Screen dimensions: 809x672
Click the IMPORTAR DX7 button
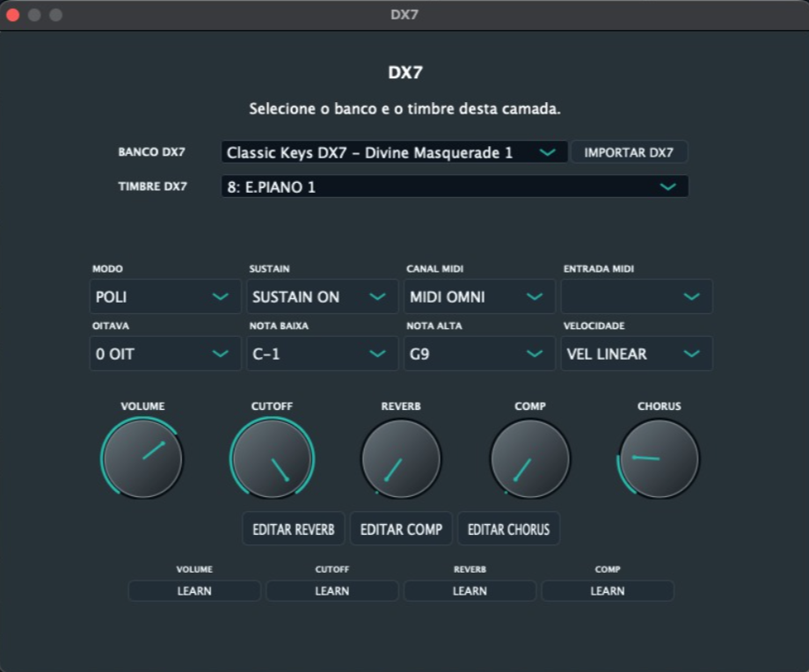pyautogui.click(x=629, y=152)
